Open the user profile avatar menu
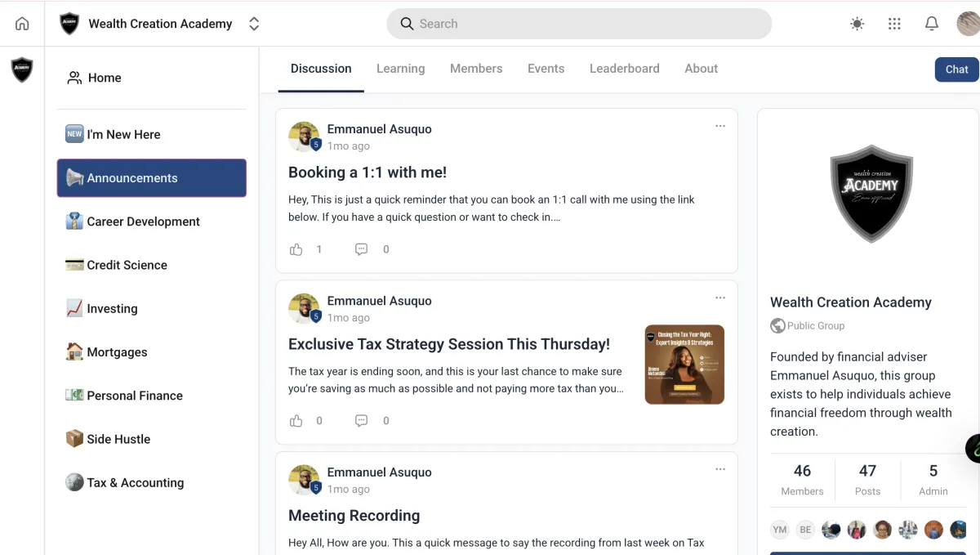980x555 pixels. [969, 24]
